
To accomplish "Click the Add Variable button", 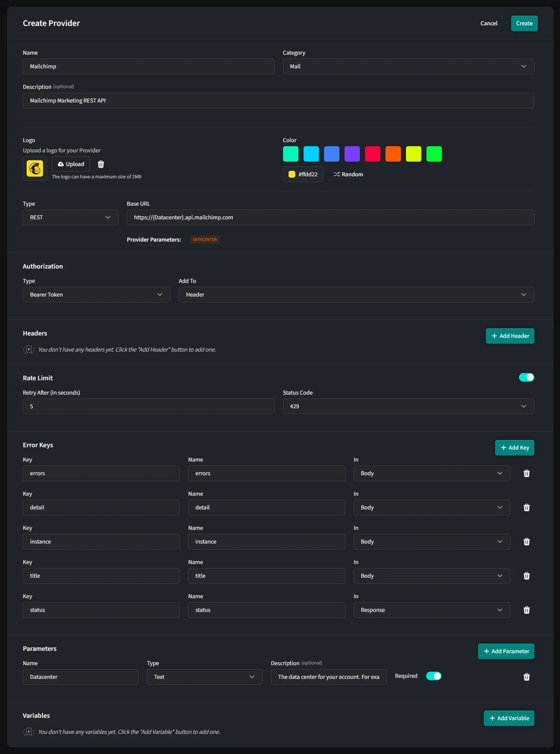I will [x=509, y=718].
